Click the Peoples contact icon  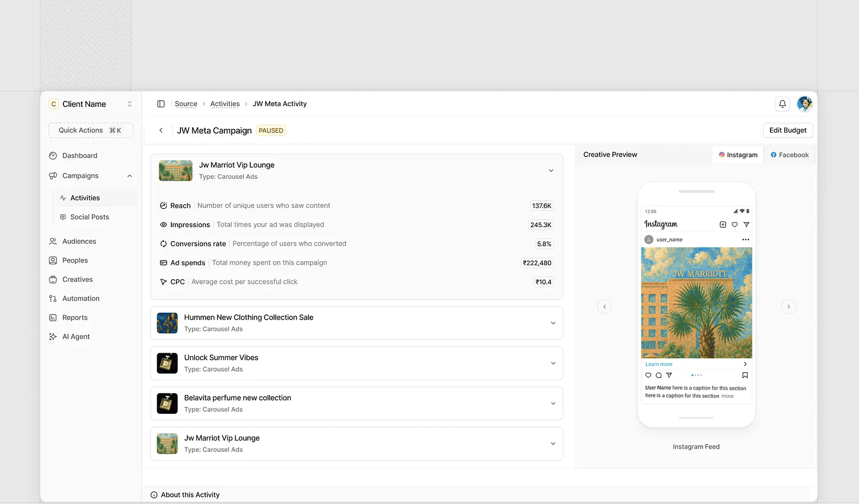pyautogui.click(x=53, y=260)
